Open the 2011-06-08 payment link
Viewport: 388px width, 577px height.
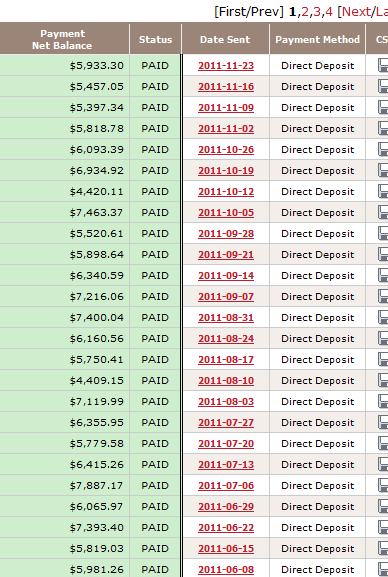pyautogui.click(x=226, y=569)
